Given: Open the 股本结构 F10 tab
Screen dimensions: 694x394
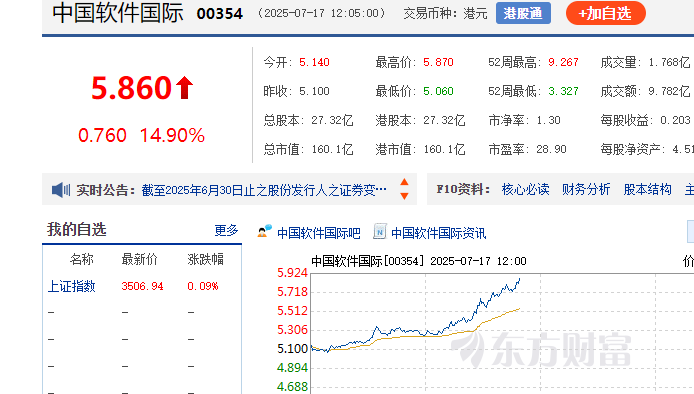Looking at the screenshot, I should coord(648,189).
